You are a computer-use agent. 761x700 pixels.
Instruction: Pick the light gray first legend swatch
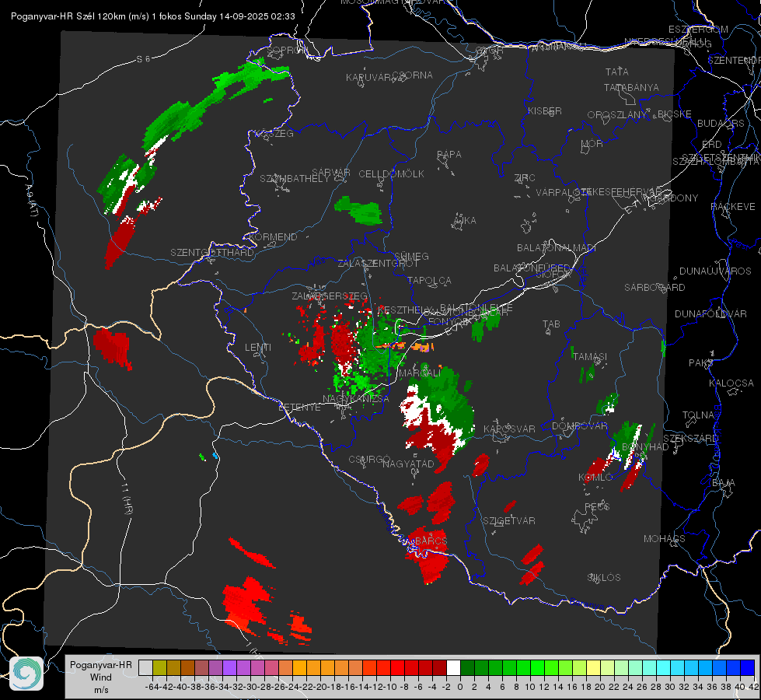click(145, 667)
